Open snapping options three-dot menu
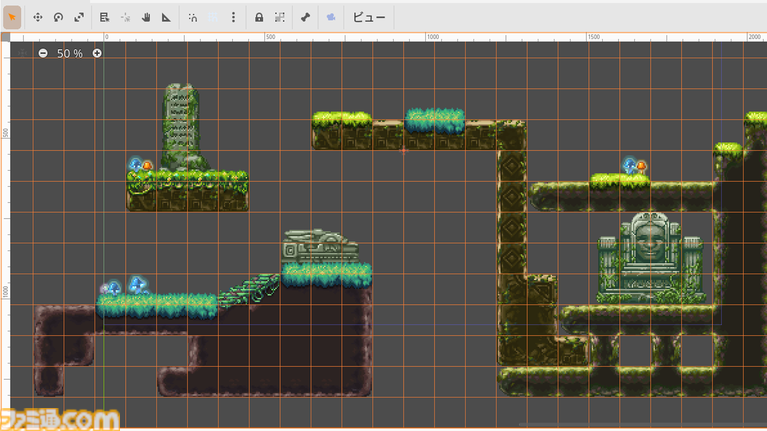 tap(233, 17)
